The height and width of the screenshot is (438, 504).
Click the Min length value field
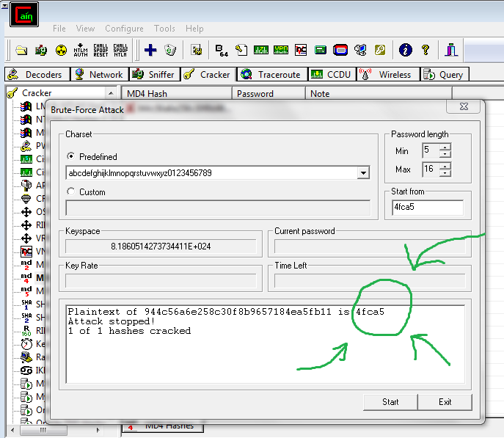431,150
